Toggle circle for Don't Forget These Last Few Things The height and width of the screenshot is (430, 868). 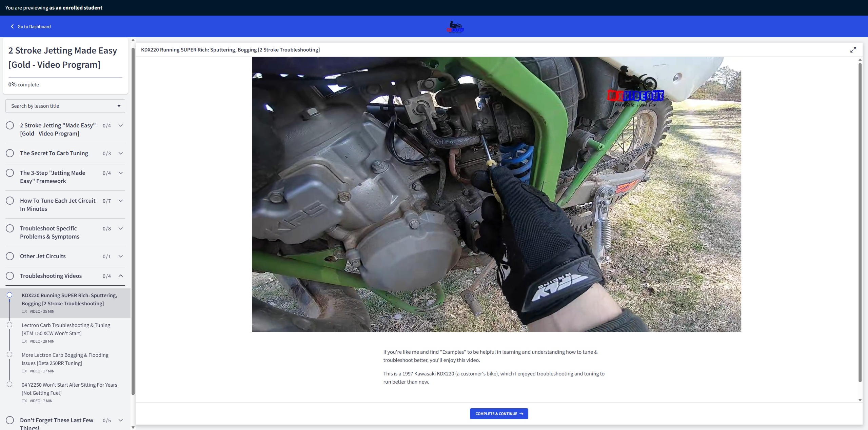(x=10, y=420)
